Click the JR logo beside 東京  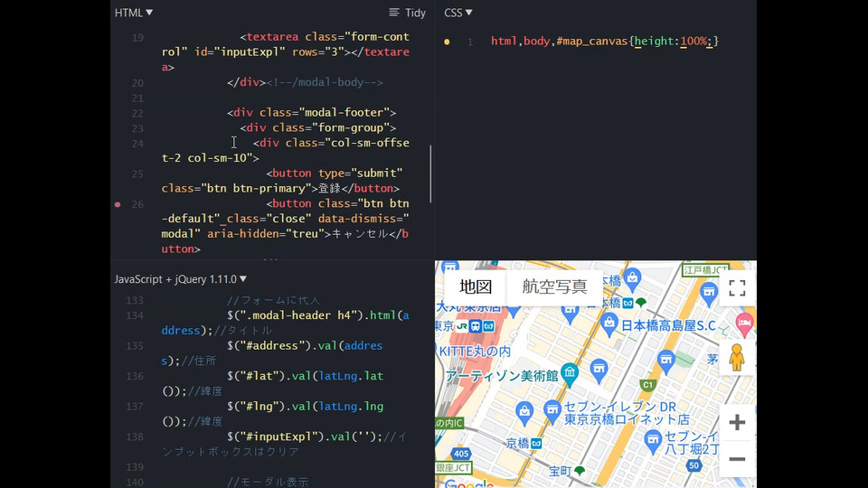[463, 326]
